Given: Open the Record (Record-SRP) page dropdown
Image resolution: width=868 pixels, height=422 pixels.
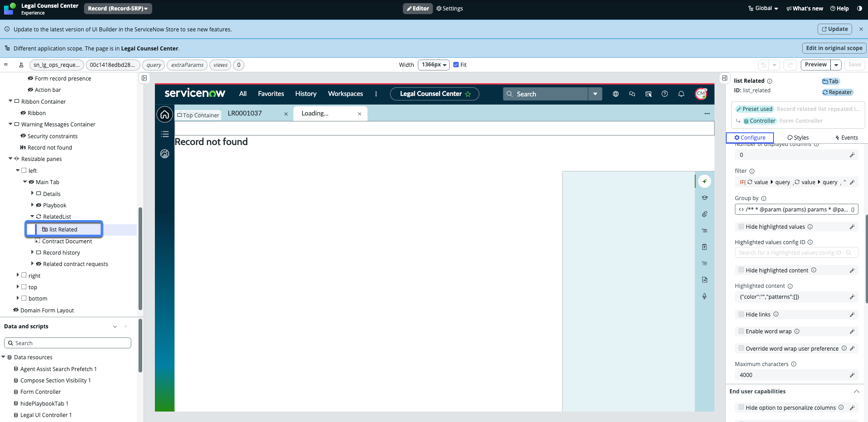Looking at the screenshot, I should (118, 9).
